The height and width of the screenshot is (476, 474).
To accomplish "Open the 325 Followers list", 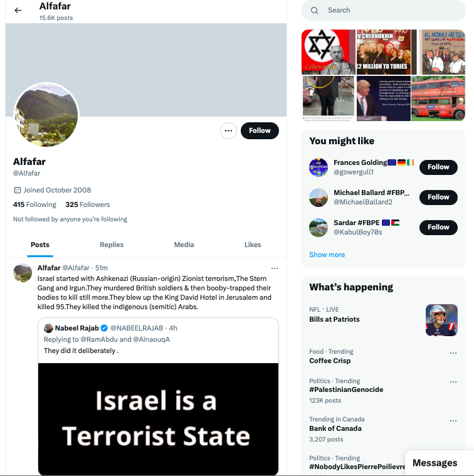I will [88, 204].
